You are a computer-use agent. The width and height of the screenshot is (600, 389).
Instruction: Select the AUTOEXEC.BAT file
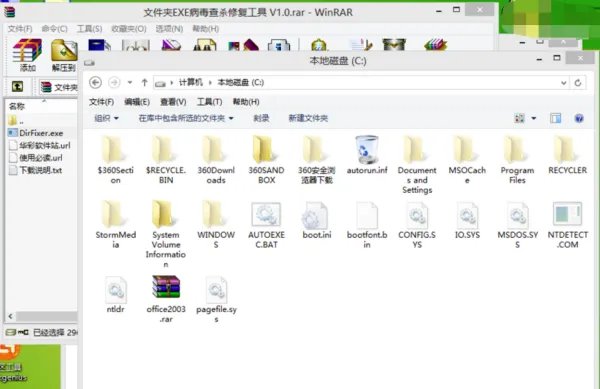[x=266, y=225]
